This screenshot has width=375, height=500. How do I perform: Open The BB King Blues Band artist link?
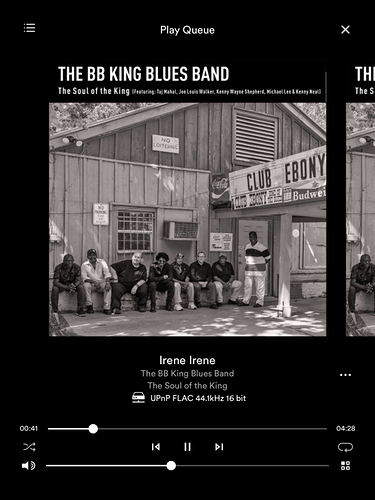pos(187,373)
